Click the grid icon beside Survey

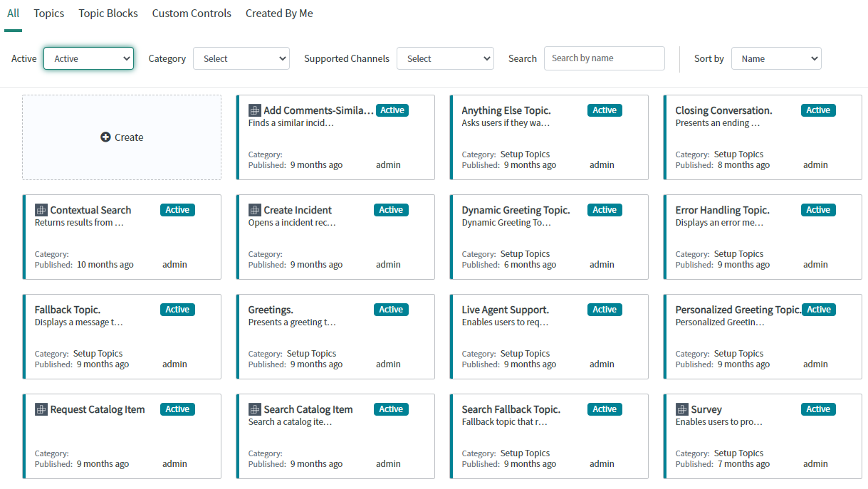coord(681,409)
